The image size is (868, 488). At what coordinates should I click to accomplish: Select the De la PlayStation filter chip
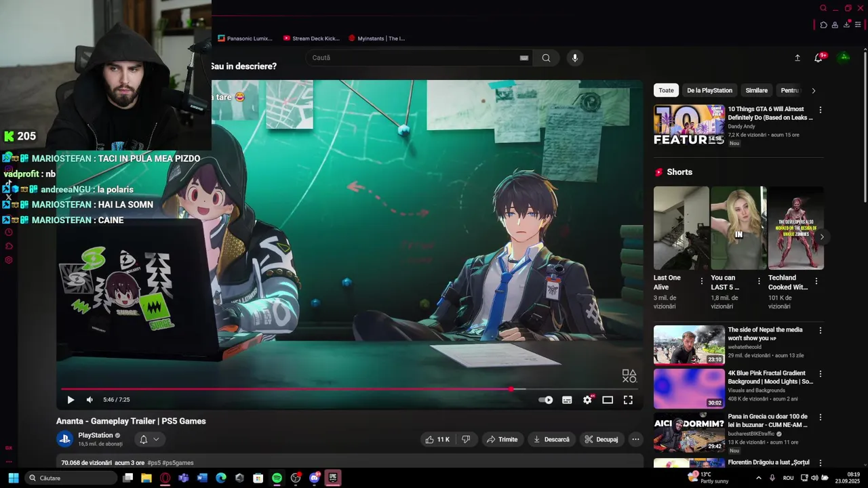[x=709, y=90]
